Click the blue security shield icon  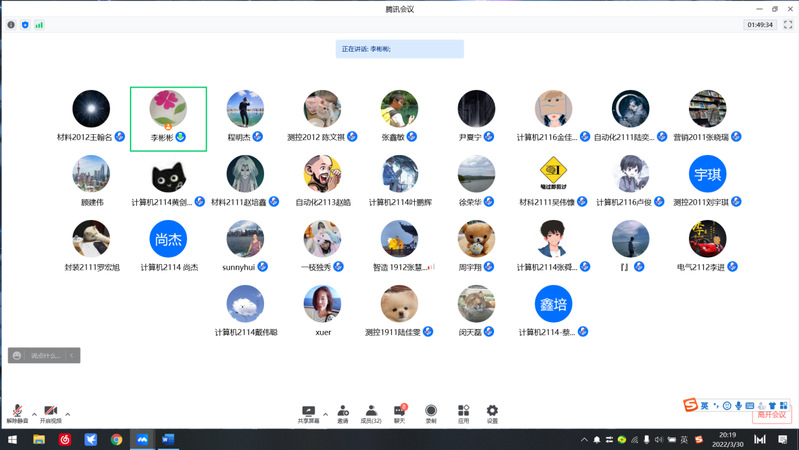25,24
